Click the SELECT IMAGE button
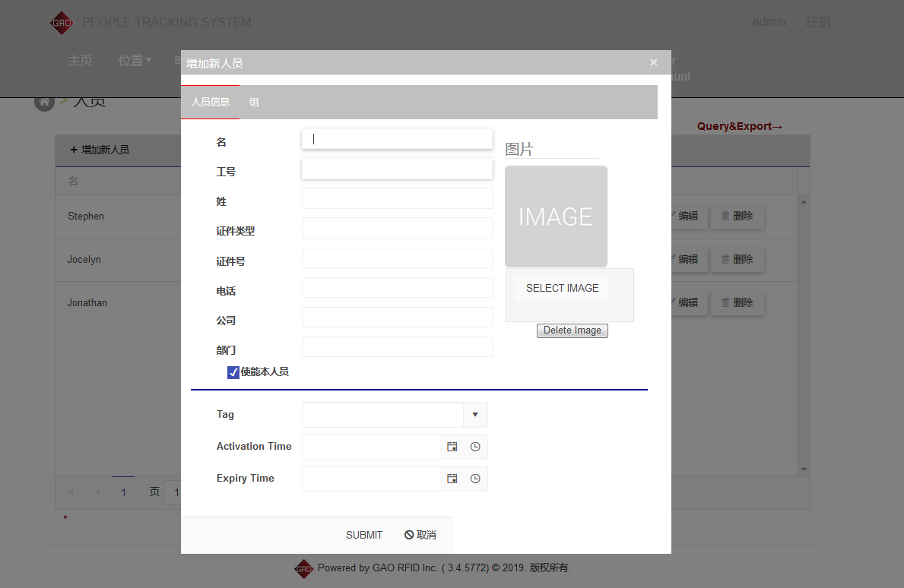This screenshot has width=904, height=588. click(562, 288)
